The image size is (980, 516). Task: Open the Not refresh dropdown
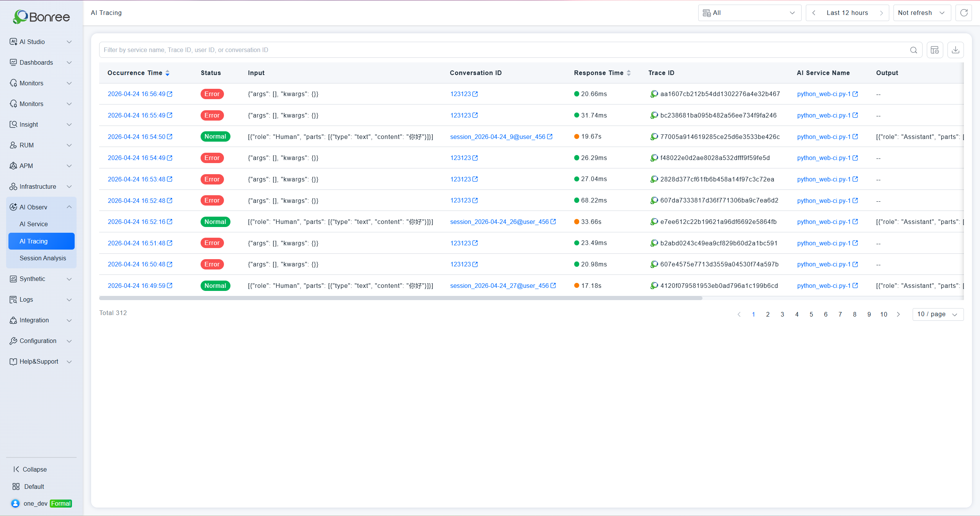click(922, 13)
